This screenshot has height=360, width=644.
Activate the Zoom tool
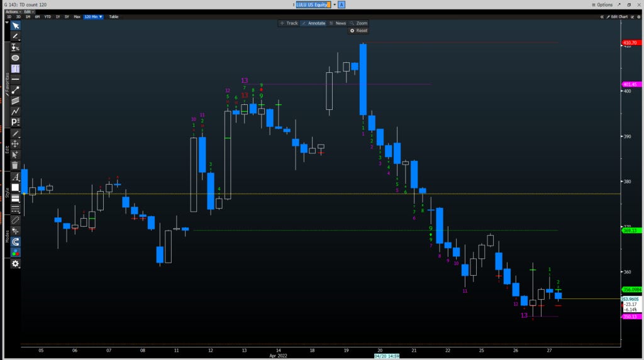[358, 23]
